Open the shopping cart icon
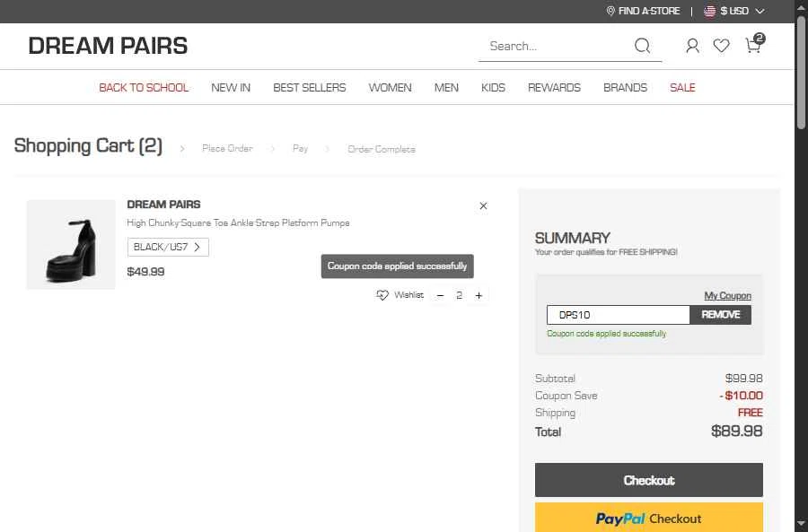This screenshot has width=808, height=532. pyautogui.click(x=755, y=43)
